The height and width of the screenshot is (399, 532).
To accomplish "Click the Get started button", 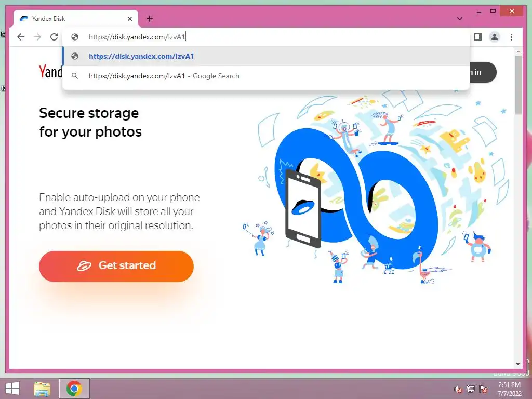I will pyautogui.click(x=116, y=266).
